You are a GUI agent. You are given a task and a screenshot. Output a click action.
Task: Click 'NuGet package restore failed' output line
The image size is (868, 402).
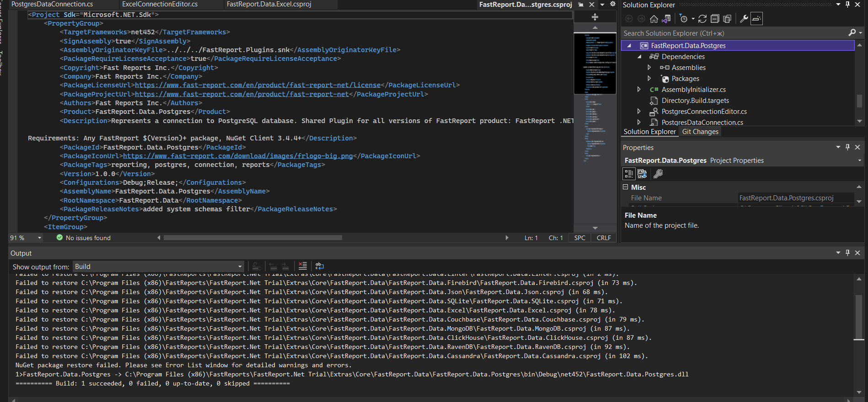click(x=183, y=365)
